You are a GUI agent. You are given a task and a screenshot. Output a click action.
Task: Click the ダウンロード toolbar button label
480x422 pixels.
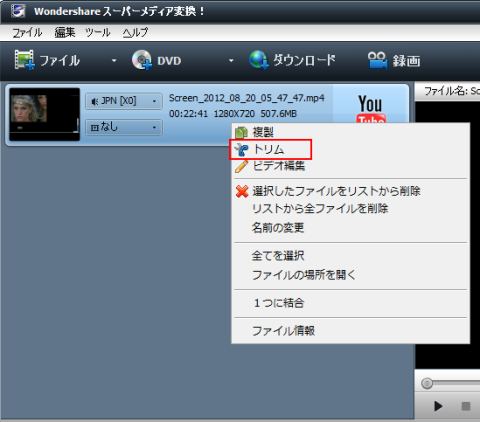[x=304, y=60]
